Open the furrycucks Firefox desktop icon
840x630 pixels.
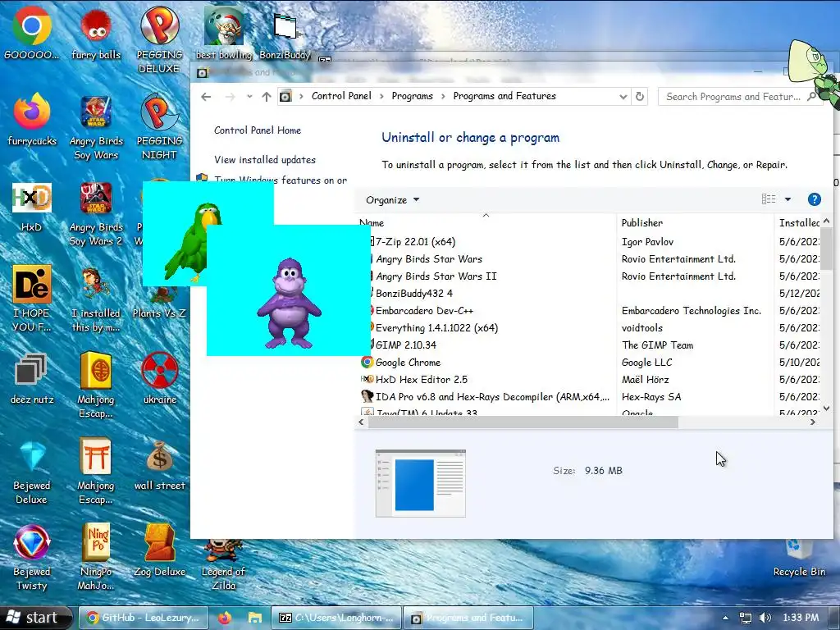point(32,120)
